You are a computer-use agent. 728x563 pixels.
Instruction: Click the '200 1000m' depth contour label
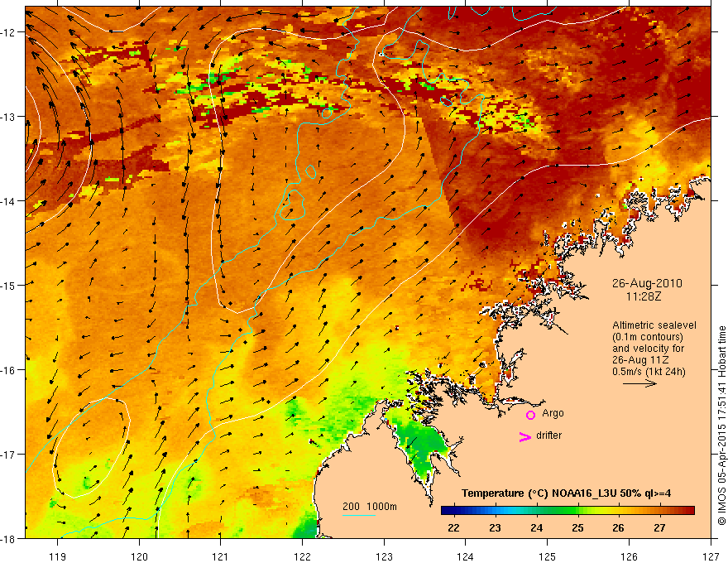click(x=370, y=507)
